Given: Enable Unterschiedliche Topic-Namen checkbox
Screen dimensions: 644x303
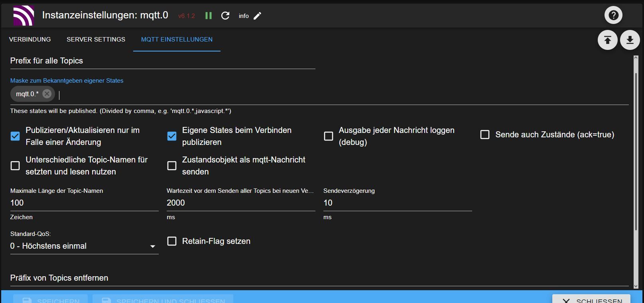Looking at the screenshot, I should click(x=15, y=166).
